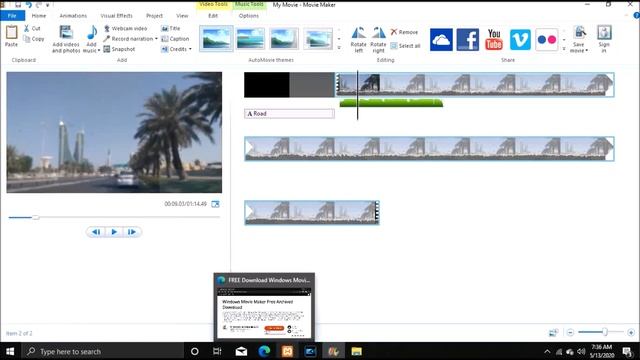Share movie to YouTube
Image resolution: width=640 pixels, height=360 pixels.
coord(494,40)
